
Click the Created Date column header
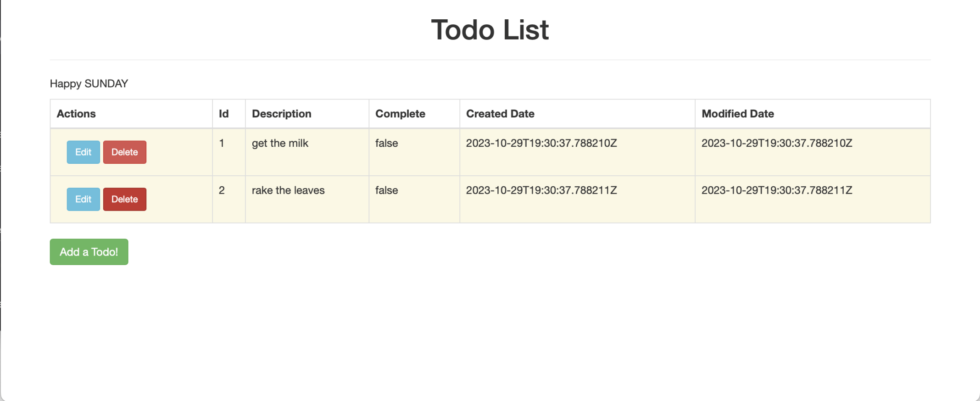click(x=500, y=114)
